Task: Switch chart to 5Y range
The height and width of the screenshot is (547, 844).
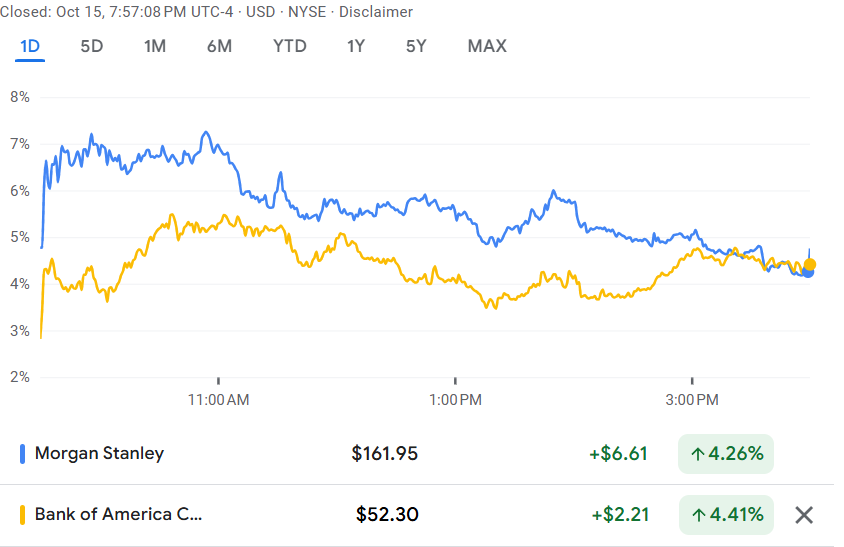Action: pos(417,46)
